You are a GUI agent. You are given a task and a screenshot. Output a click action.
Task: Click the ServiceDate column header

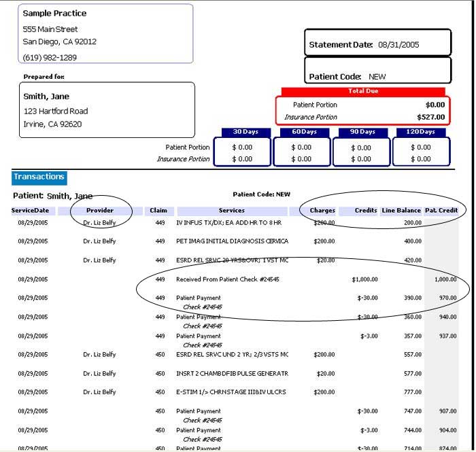30,211
